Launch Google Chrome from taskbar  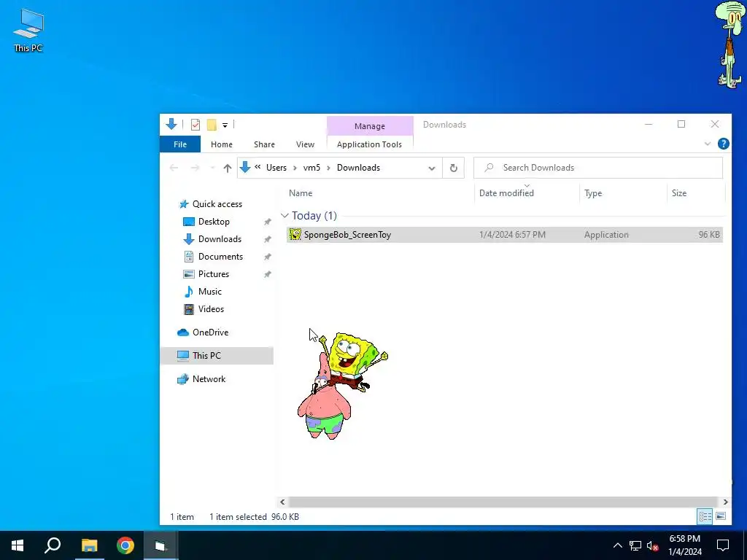[x=125, y=545]
